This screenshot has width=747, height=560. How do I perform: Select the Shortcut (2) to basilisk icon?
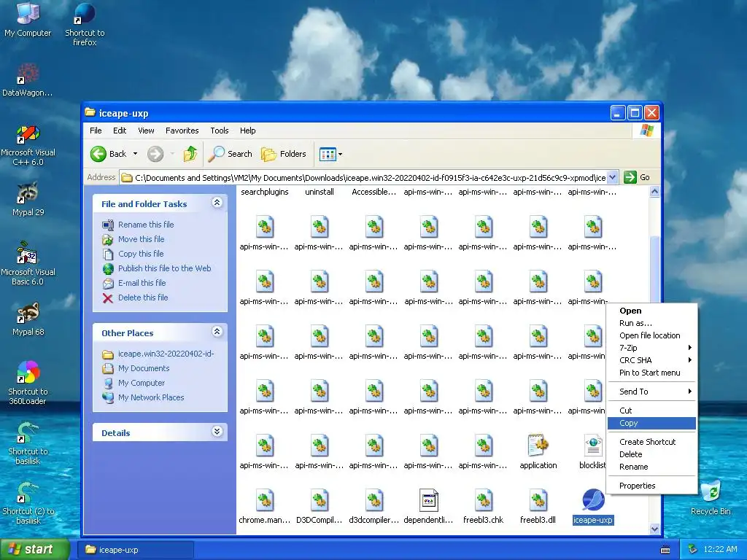[28, 503]
